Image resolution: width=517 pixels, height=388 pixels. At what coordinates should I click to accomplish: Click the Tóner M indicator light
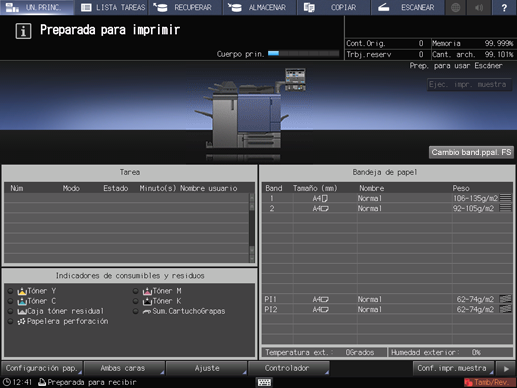coord(135,291)
